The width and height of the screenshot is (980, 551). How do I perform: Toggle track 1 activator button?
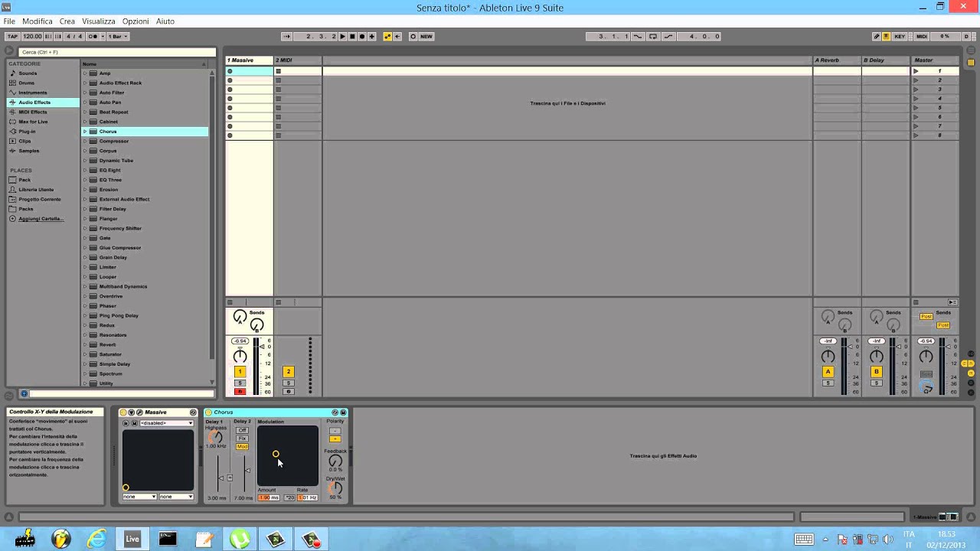pyautogui.click(x=240, y=372)
